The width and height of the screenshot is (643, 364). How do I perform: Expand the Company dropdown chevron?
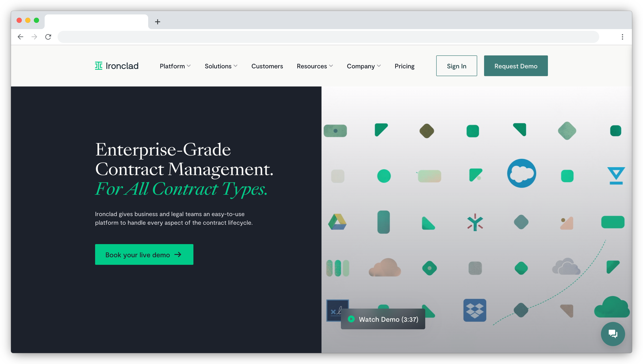[x=379, y=66]
